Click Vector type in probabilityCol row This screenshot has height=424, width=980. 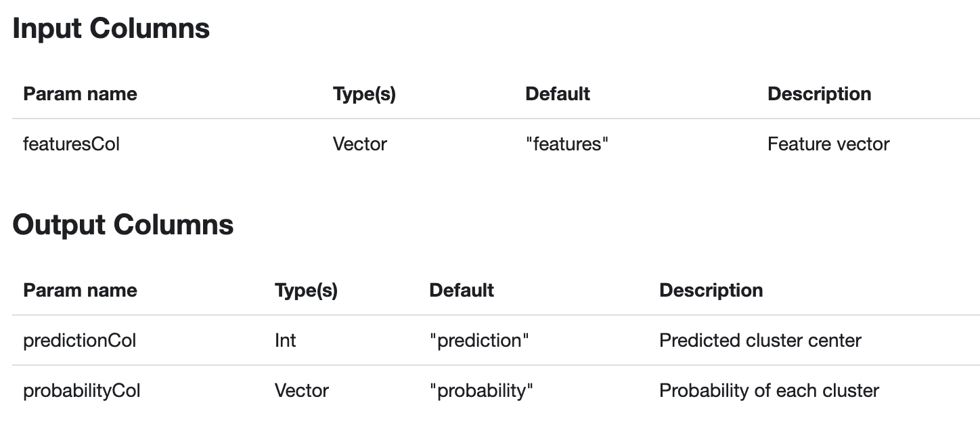tap(301, 391)
